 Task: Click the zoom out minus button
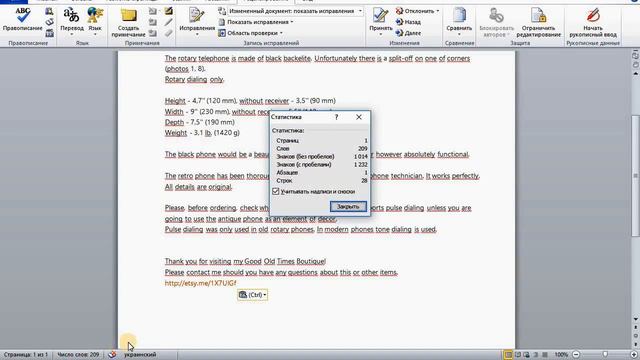(x=576, y=355)
